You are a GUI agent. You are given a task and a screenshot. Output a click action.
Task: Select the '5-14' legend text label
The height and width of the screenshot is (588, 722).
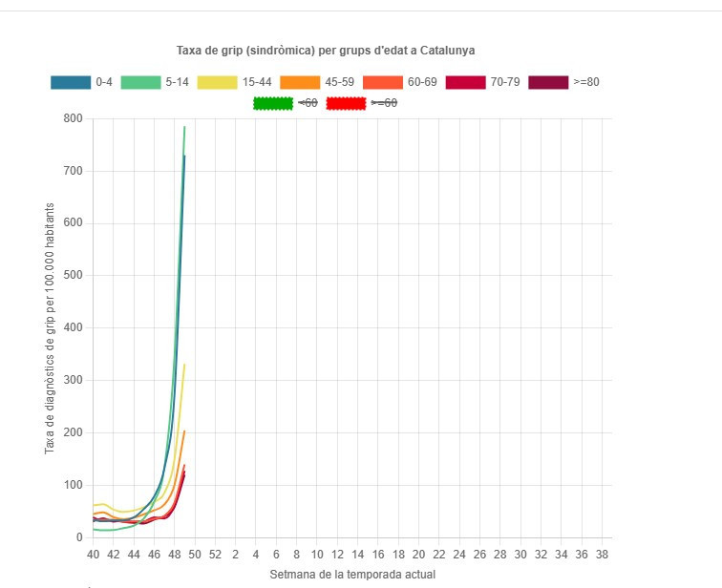(177, 82)
